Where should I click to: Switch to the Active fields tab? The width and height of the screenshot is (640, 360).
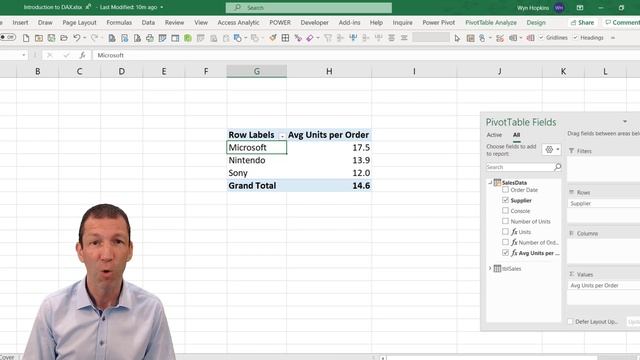pos(494,135)
